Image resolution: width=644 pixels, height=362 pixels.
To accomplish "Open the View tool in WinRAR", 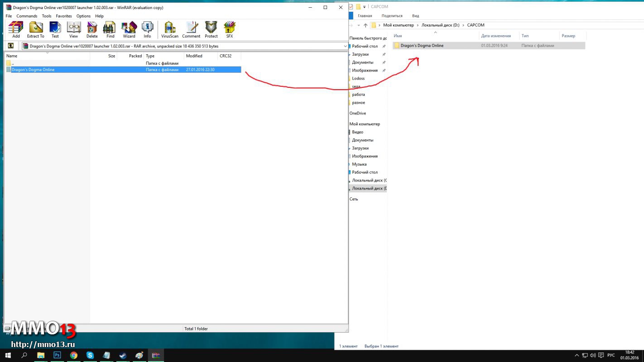I will point(73,30).
